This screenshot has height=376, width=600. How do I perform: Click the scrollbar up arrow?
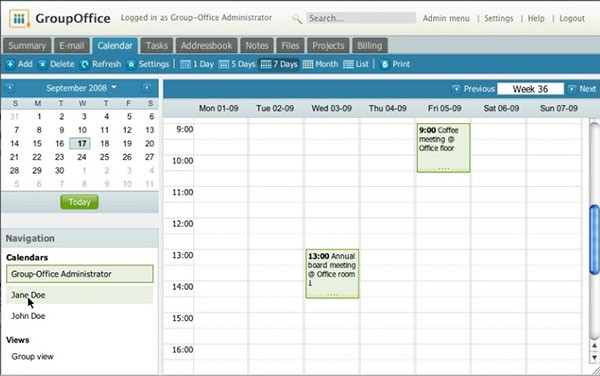coord(594,346)
